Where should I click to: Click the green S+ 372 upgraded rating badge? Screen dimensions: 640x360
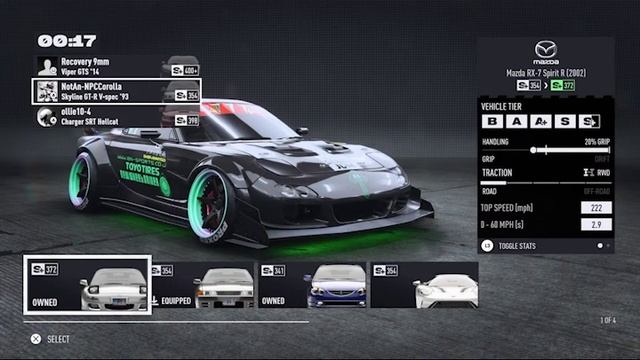tap(562, 85)
